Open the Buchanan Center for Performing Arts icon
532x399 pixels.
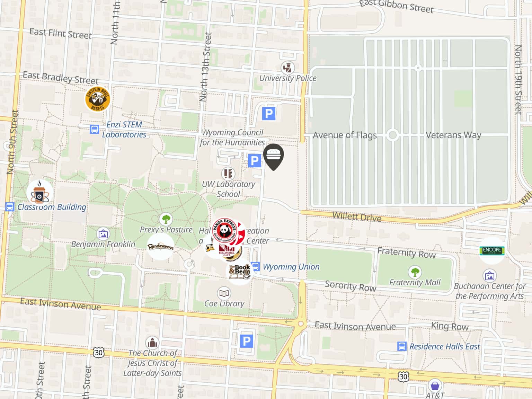[490, 276]
